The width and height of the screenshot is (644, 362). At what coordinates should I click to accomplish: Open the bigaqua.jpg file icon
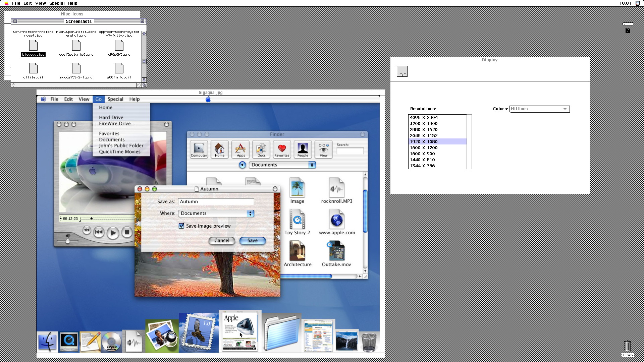[x=33, y=46]
